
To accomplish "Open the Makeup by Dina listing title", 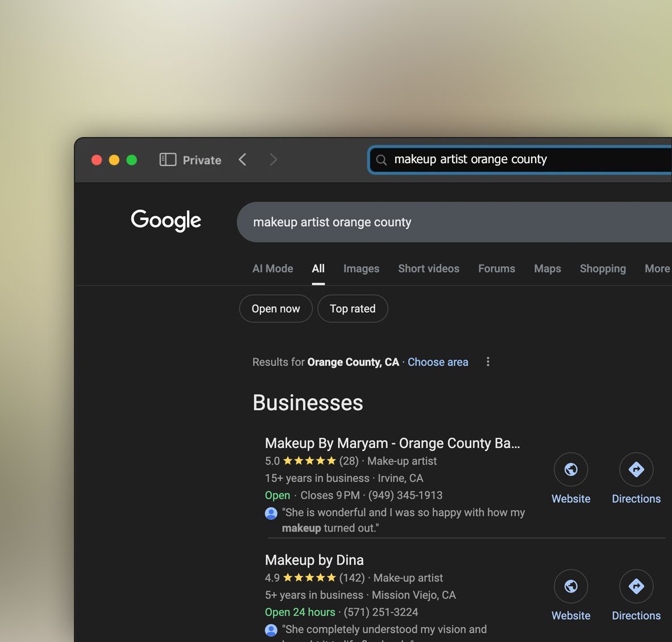I will (314, 560).
